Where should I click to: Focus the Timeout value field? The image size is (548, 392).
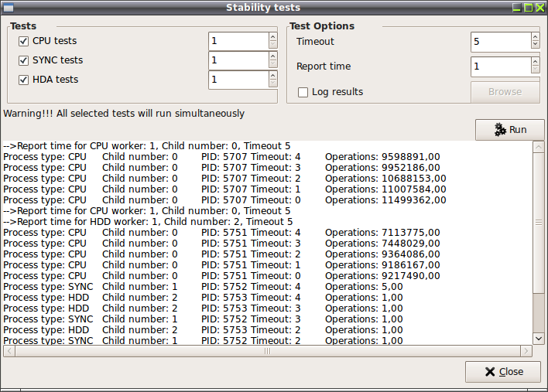(x=501, y=41)
